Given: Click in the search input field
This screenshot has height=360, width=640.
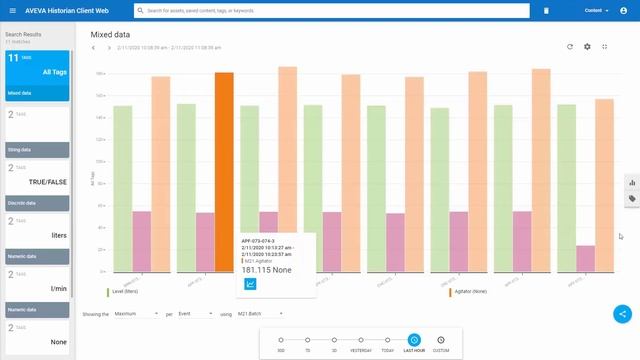Looking at the screenshot, I should tap(332, 11).
